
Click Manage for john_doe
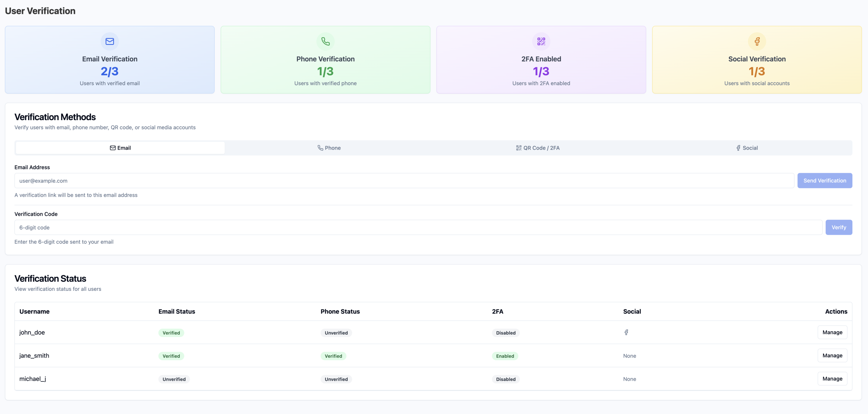(832, 333)
